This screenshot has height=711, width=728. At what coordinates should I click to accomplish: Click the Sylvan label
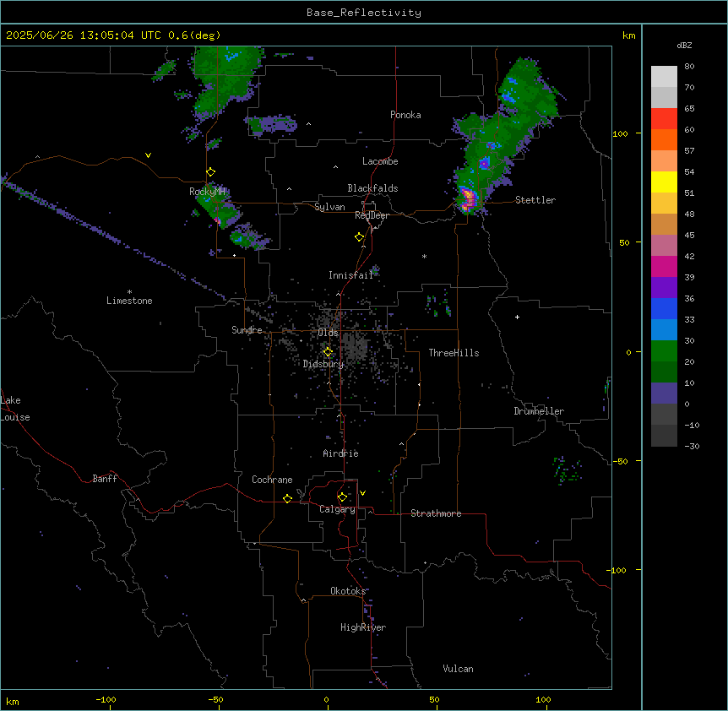pyautogui.click(x=329, y=207)
